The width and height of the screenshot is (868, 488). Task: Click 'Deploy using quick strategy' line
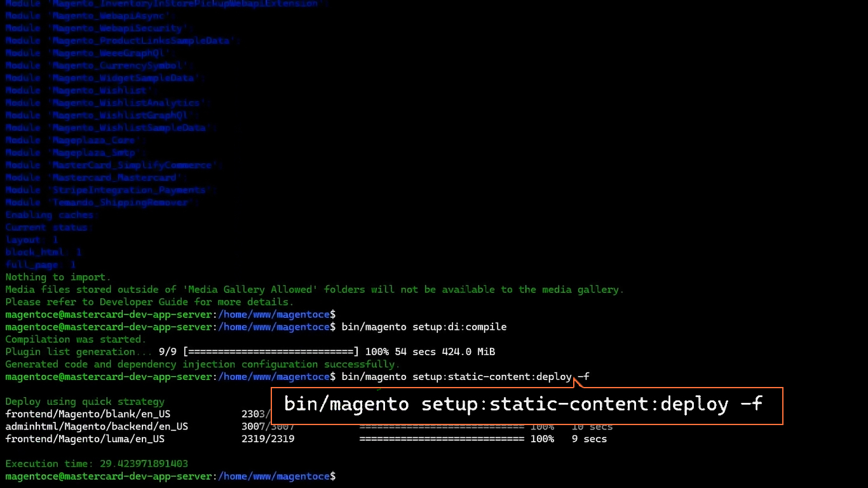[x=85, y=402]
